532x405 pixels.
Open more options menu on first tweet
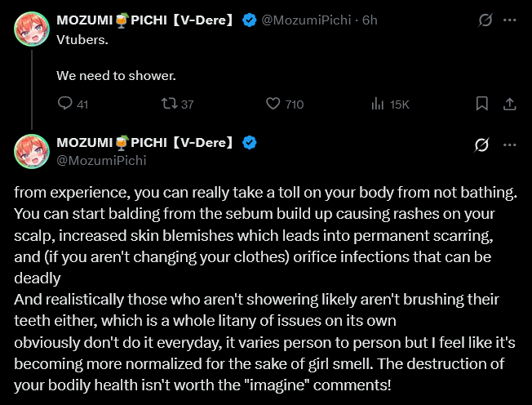click(x=510, y=20)
